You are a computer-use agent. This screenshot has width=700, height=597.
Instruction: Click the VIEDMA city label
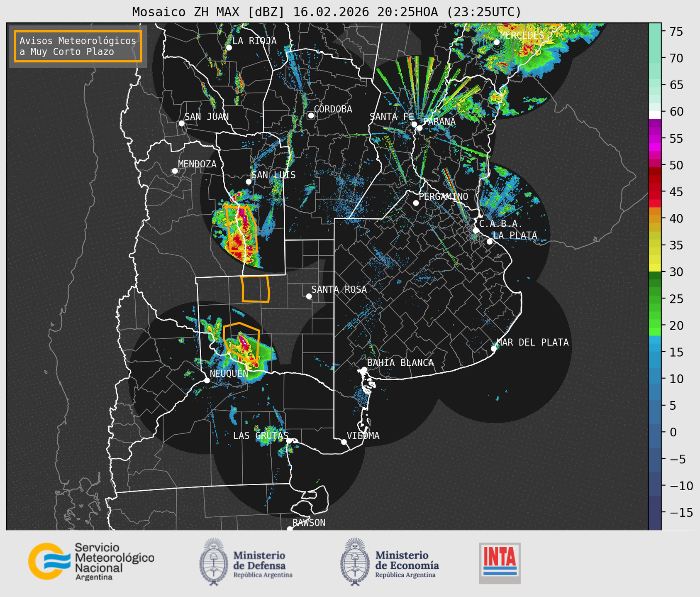pos(363,436)
